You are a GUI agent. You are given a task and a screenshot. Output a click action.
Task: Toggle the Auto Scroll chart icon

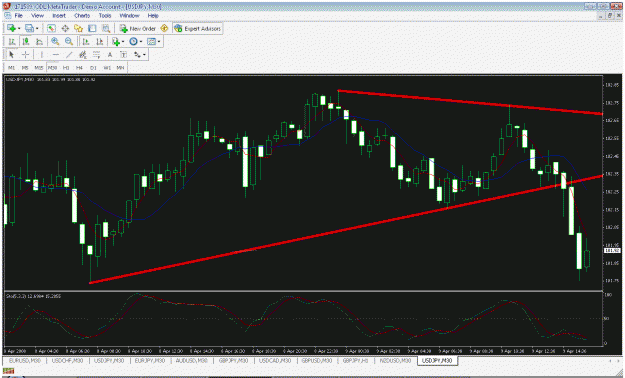point(86,41)
